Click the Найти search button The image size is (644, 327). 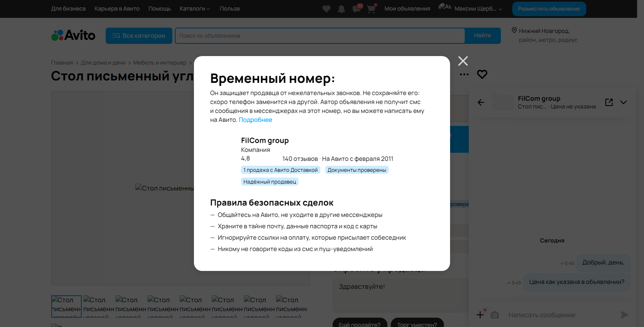[x=483, y=36]
